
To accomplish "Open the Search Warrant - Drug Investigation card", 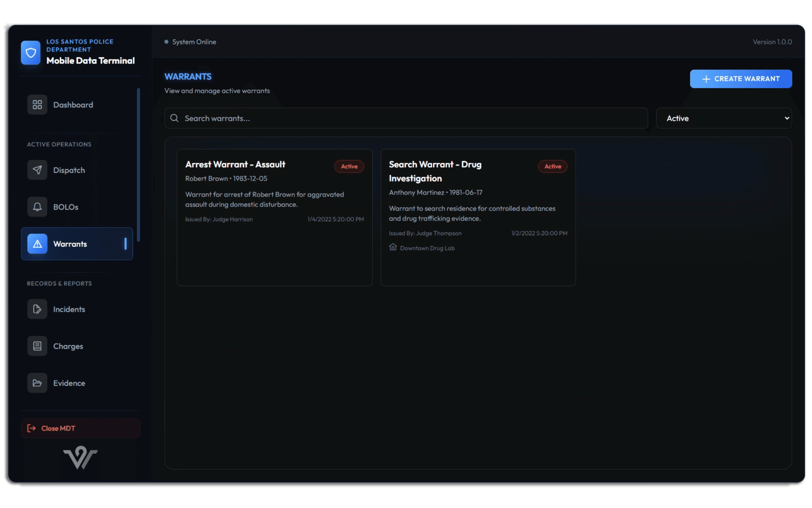I will tap(478, 217).
